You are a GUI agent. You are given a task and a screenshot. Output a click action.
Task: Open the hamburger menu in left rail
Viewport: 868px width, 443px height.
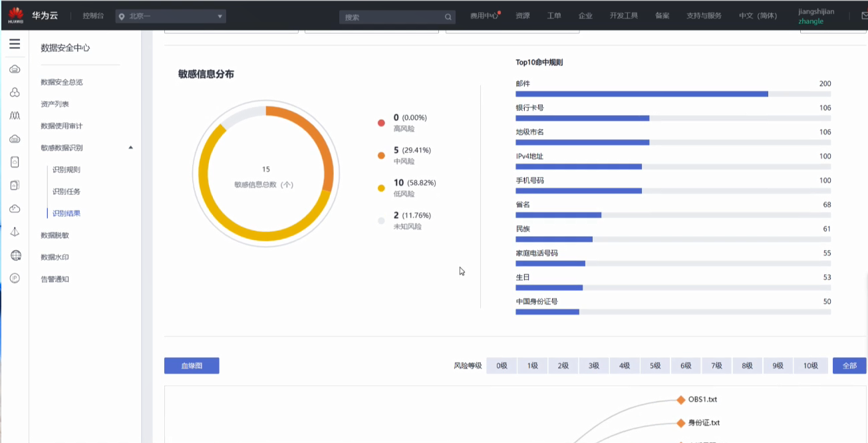15,44
